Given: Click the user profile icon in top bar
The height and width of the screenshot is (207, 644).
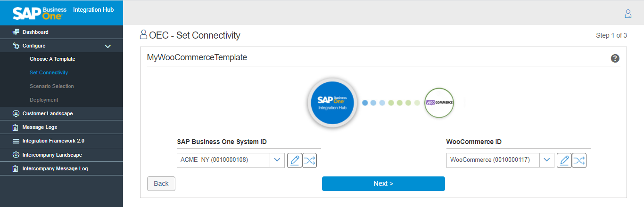Looking at the screenshot, I should pyautogui.click(x=628, y=14).
